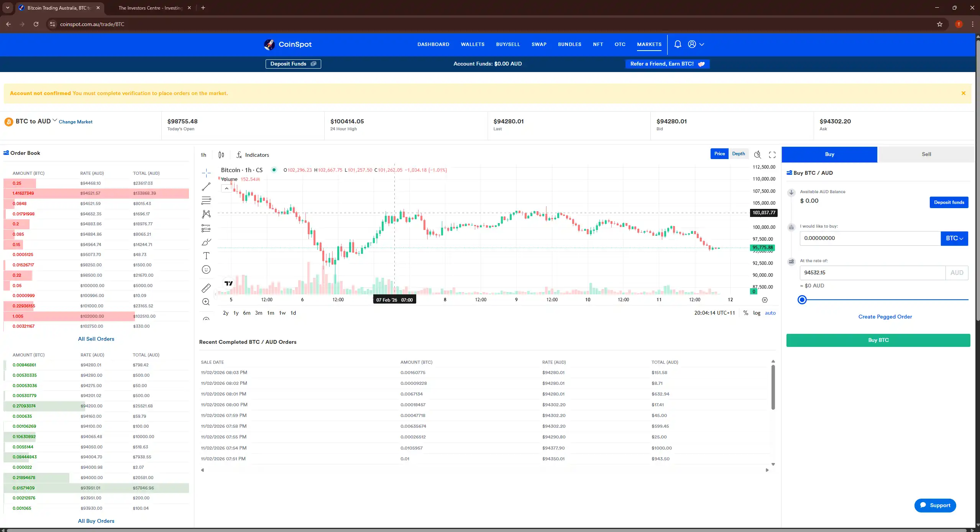980x532 pixels.
Task: Open site information icon in address bar
Action: point(53,24)
